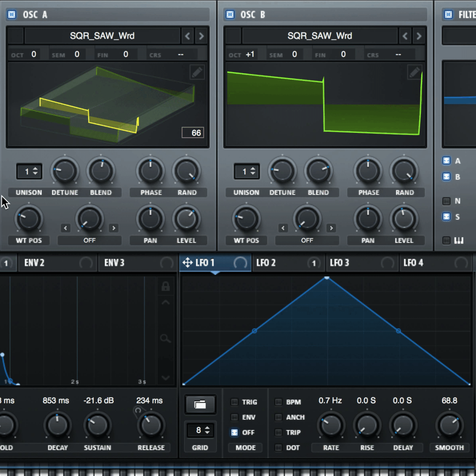Select previous OSC A wavetable
Viewport: 476px width, 476px height.
[x=187, y=36]
